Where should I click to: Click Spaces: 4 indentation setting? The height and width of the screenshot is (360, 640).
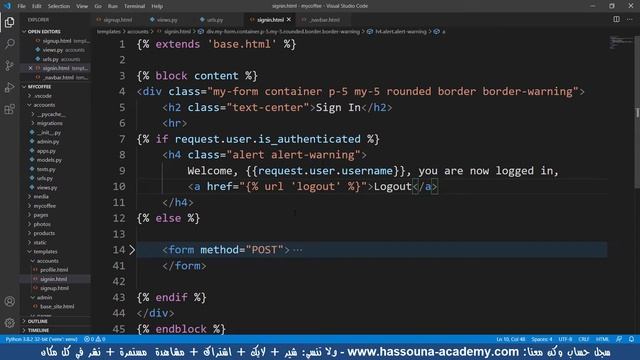point(542,339)
